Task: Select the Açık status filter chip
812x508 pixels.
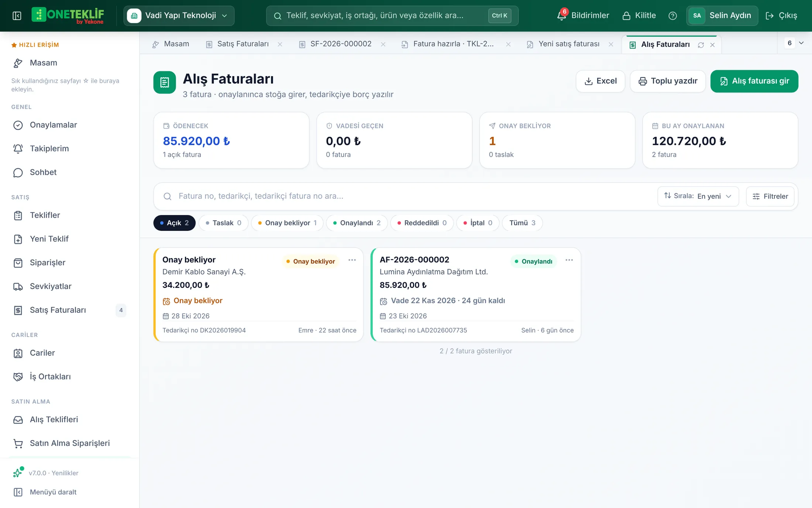Action: [x=174, y=223]
